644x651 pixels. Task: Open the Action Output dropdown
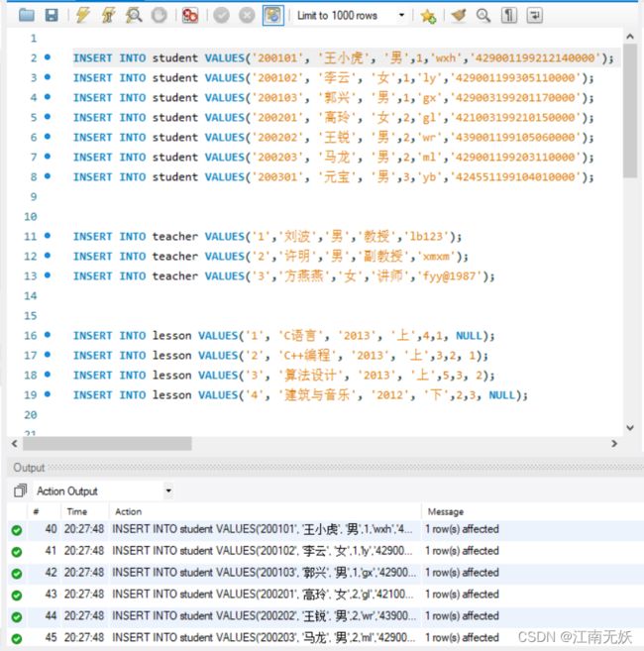pyautogui.click(x=168, y=490)
